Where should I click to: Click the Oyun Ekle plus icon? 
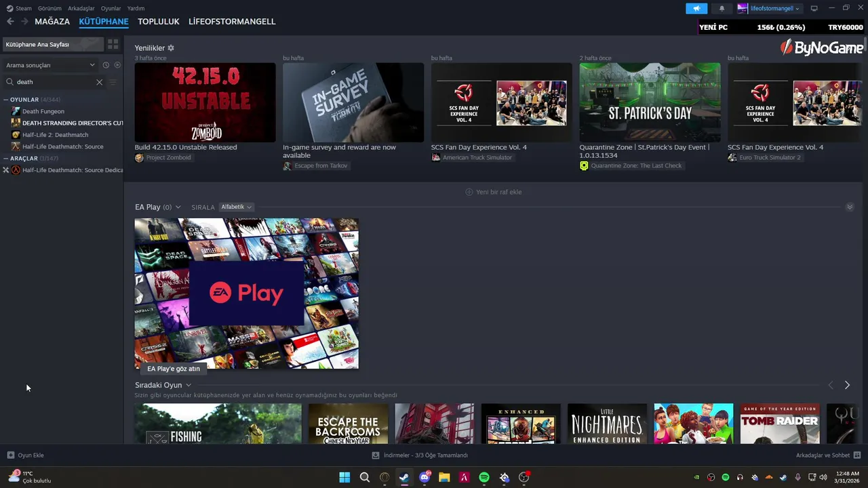tap(10, 455)
